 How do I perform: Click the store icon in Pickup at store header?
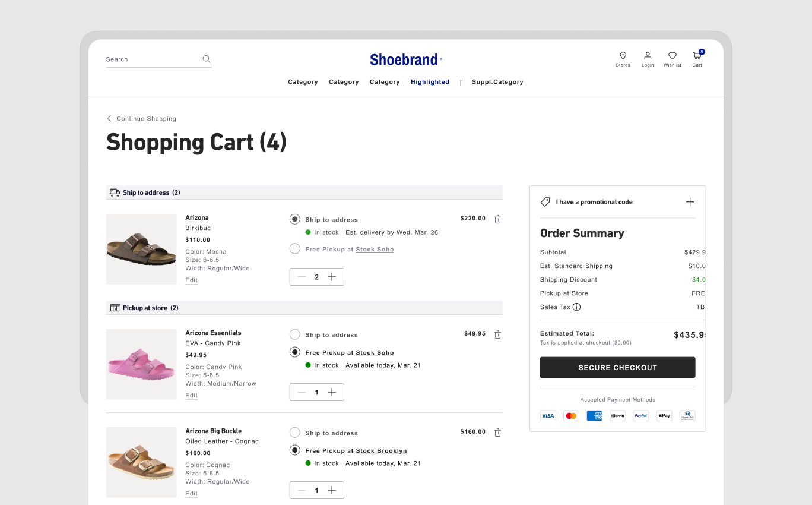coord(115,308)
